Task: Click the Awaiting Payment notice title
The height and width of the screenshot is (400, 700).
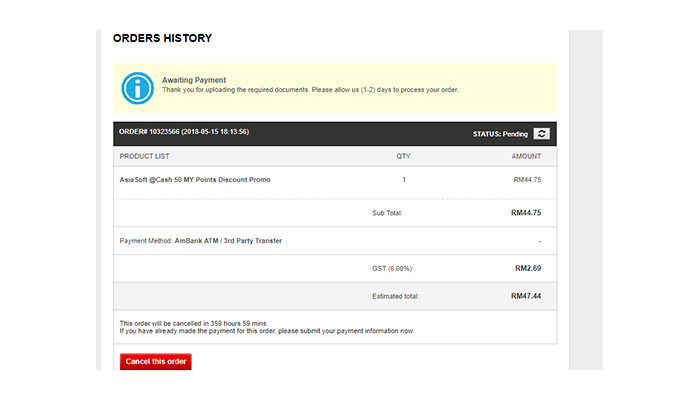Action: tap(194, 80)
